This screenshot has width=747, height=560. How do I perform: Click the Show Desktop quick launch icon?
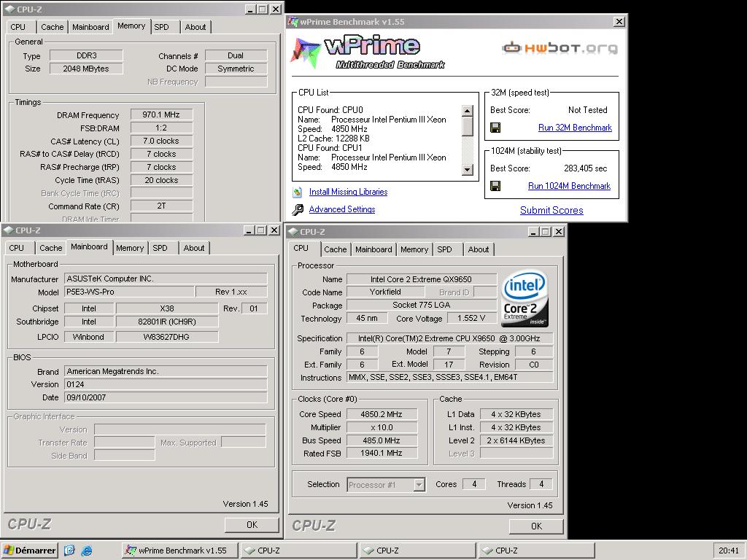click(x=69, y=551)
